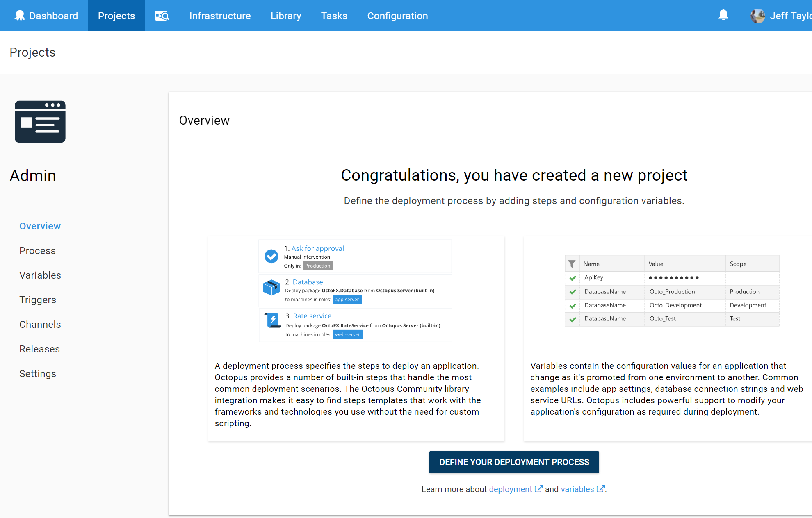Follow the deployment documentation link
Screen dimensions: 812x518
pos(510,489)
